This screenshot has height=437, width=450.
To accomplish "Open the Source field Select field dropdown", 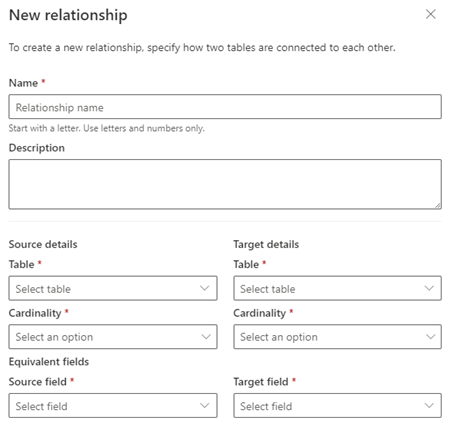I will tap(113, 405).
